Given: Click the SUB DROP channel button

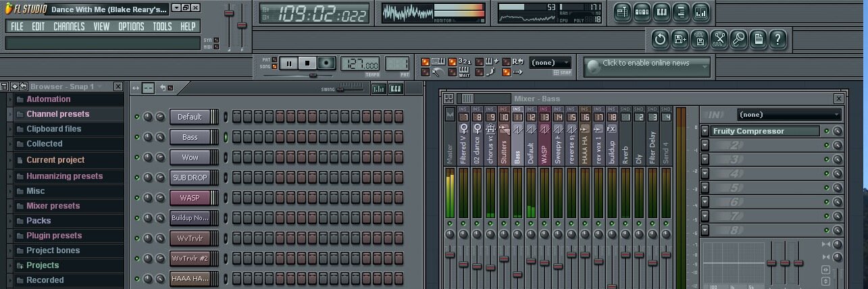Looking at the screenshot, I should [x=190, y=178].
